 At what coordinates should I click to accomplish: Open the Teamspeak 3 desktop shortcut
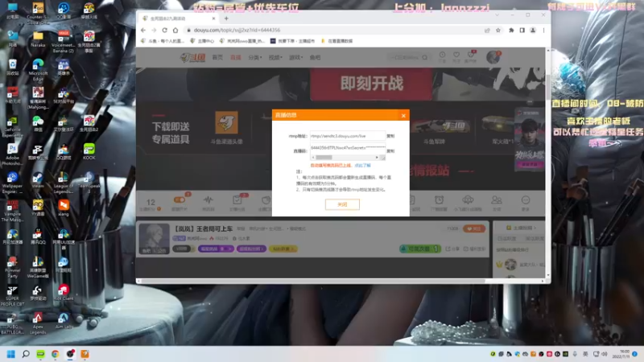[x=89, y=183]
